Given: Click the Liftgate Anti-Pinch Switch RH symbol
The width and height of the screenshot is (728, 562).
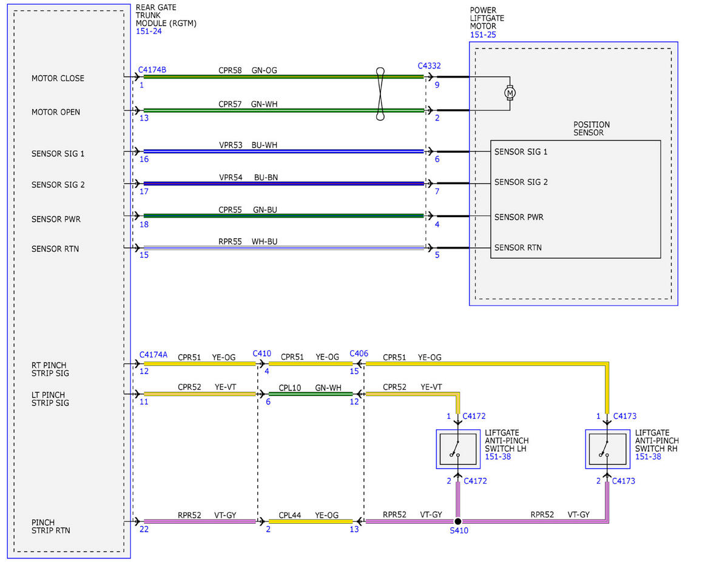Looking at the screenshot, I should [607, 449].
